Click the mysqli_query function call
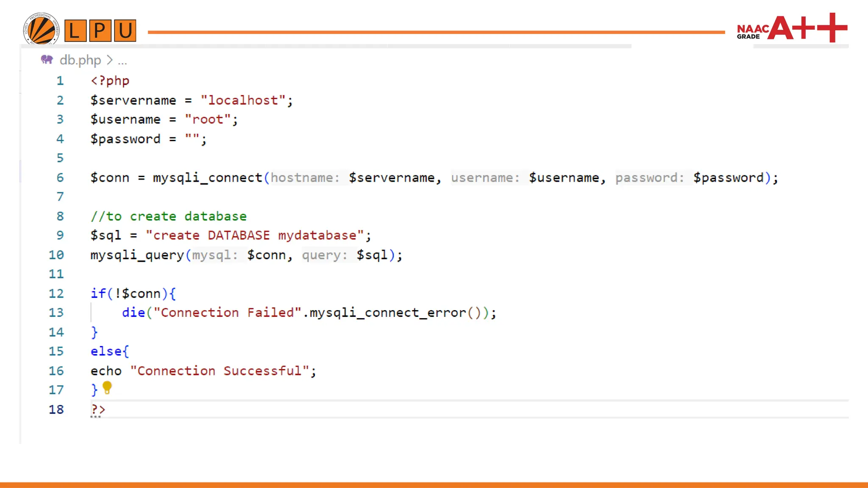Image resolution: width=868 pixels, height=488 pixels. pos(137,255)
